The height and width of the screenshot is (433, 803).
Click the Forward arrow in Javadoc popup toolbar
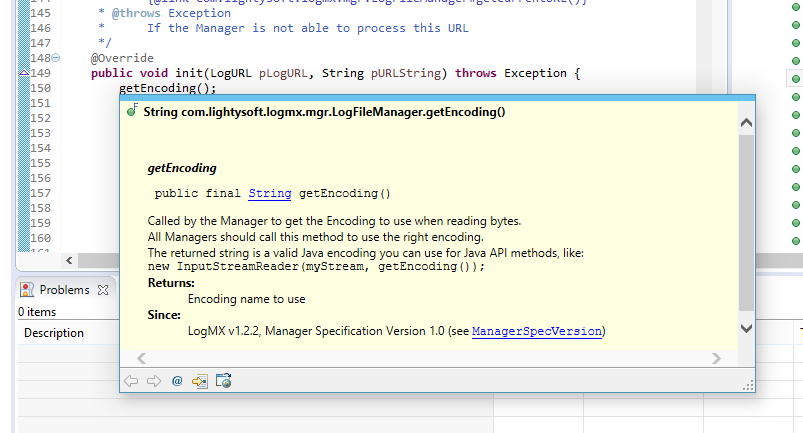pyautogui.click(x=154, y=381)
